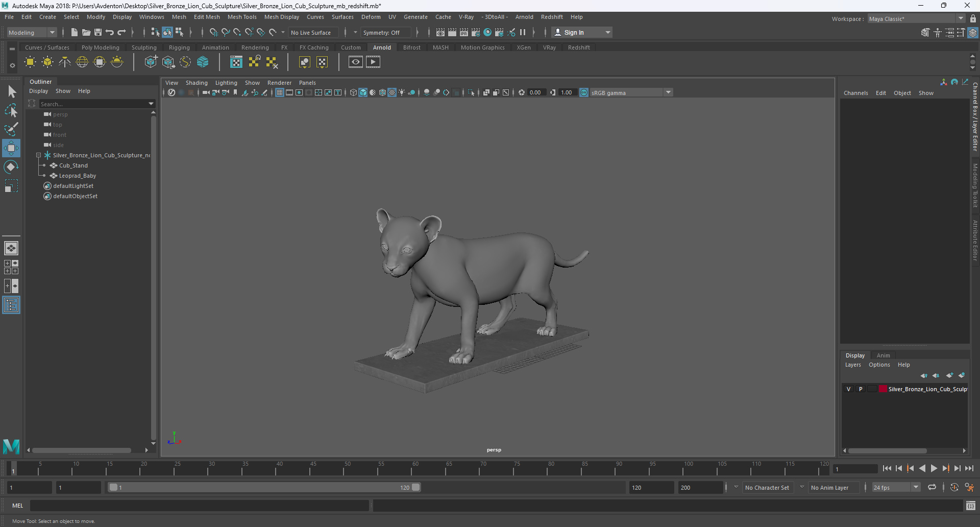Toggle the color management ON button
980x527 pixels.
584,92
